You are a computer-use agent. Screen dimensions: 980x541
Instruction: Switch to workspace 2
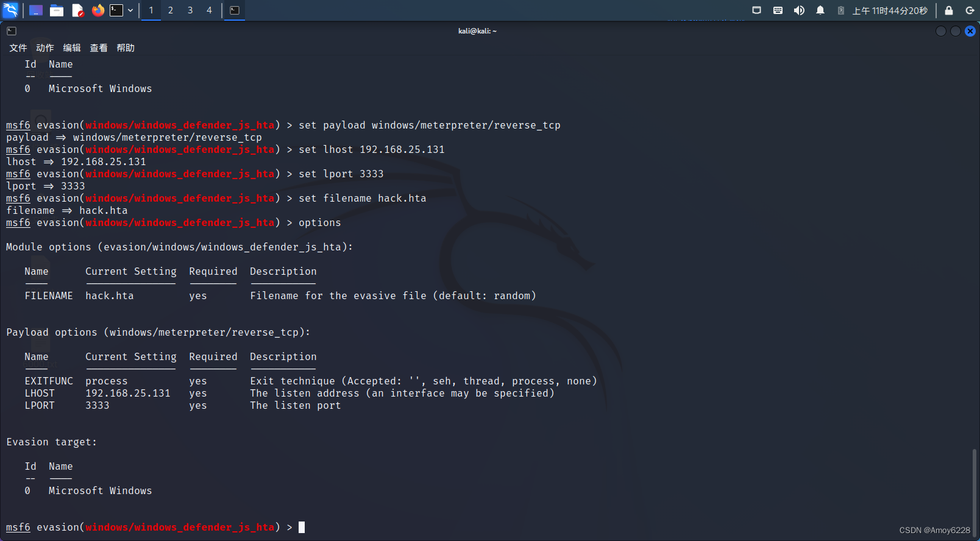coord(171,10)
